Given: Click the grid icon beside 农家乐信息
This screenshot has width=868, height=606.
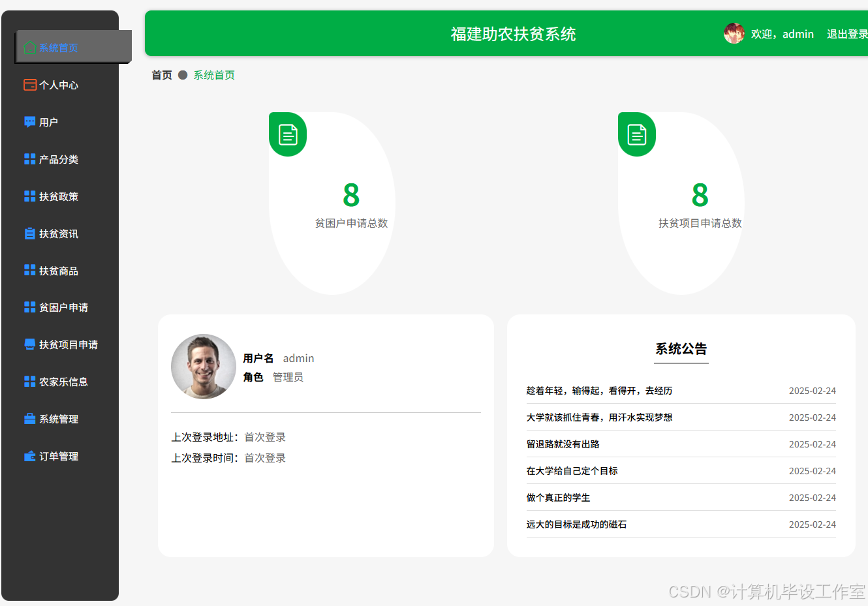Looking at the screenshot, I should point(29,382).
